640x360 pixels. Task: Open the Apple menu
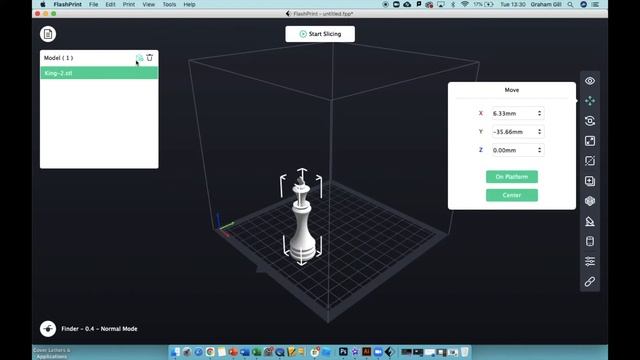tap(43, 4)
